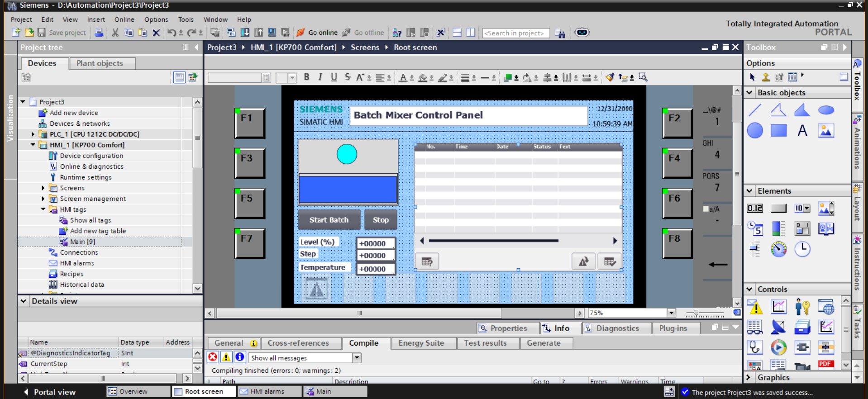Open the Tools menu

tap(186, 19)
